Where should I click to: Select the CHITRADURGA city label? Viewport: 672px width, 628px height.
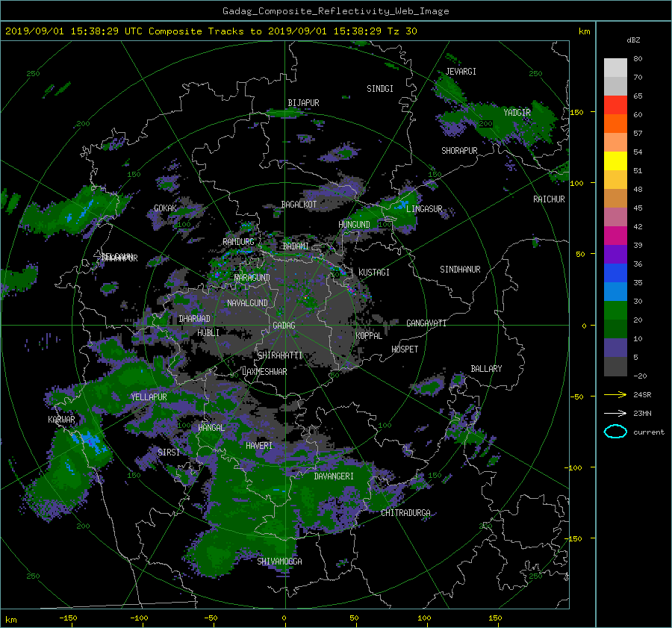[405, 513]
